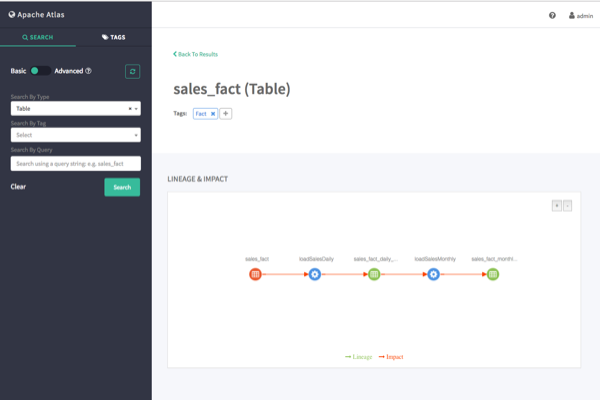Zoom in the lineage graph

(x=557, y=205)
